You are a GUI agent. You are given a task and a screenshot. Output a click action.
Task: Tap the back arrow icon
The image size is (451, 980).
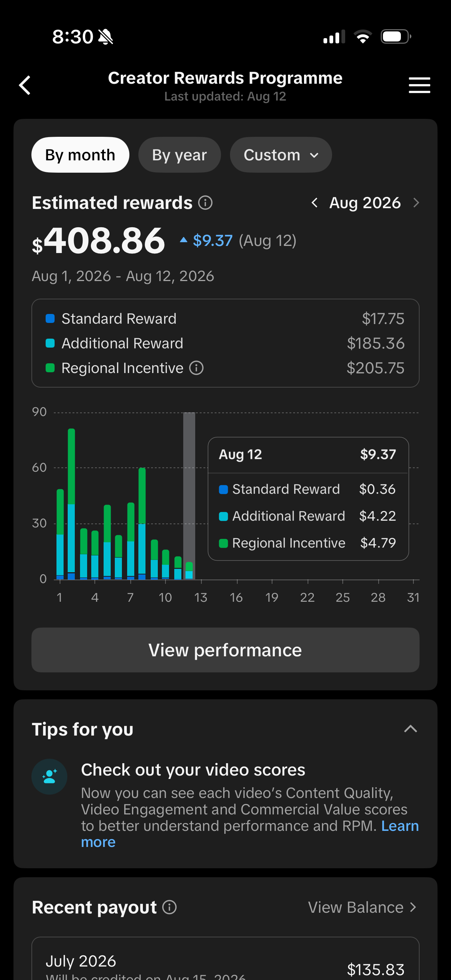coord(25,85)
